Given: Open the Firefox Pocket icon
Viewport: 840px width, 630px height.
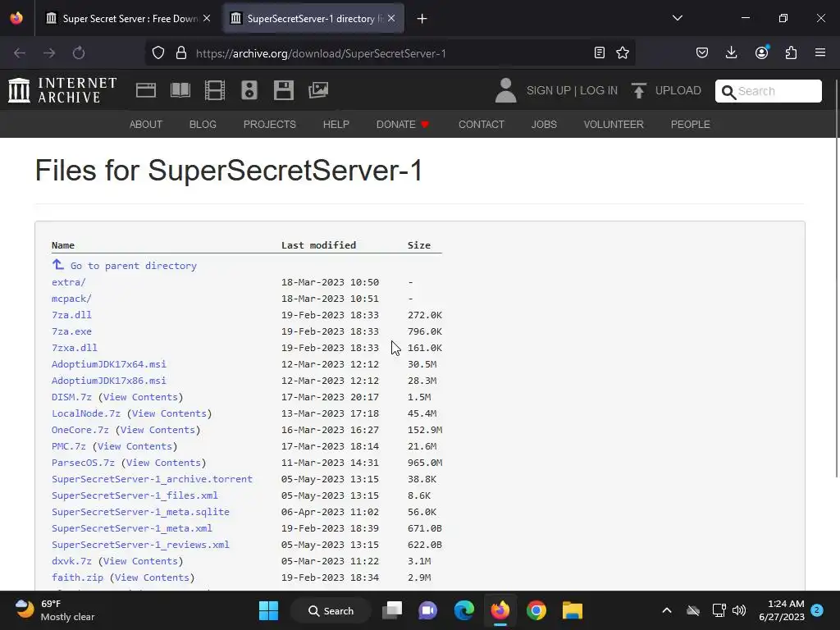Looking at the screenshot, I should coord(702,52).
